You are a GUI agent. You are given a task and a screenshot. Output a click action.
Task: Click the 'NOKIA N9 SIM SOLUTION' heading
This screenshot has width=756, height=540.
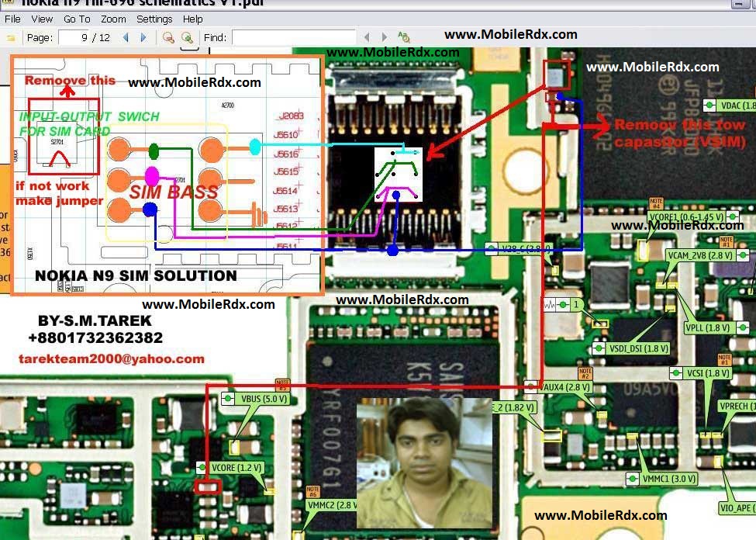(136, 275)
